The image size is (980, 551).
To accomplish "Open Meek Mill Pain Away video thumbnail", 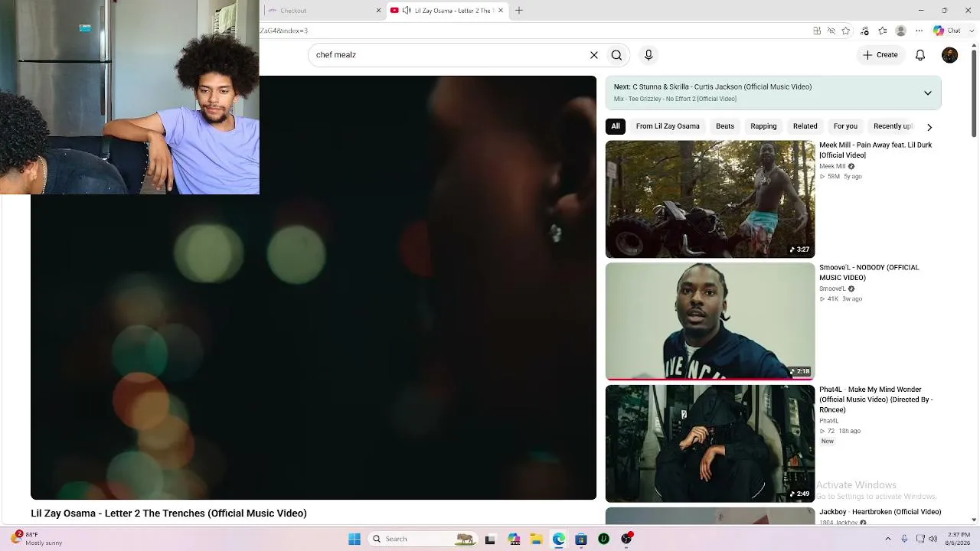I will point(710,199).
